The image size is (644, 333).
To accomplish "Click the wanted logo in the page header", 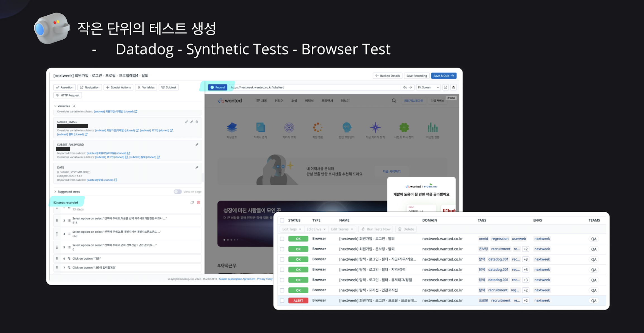I will coord(230,101).
